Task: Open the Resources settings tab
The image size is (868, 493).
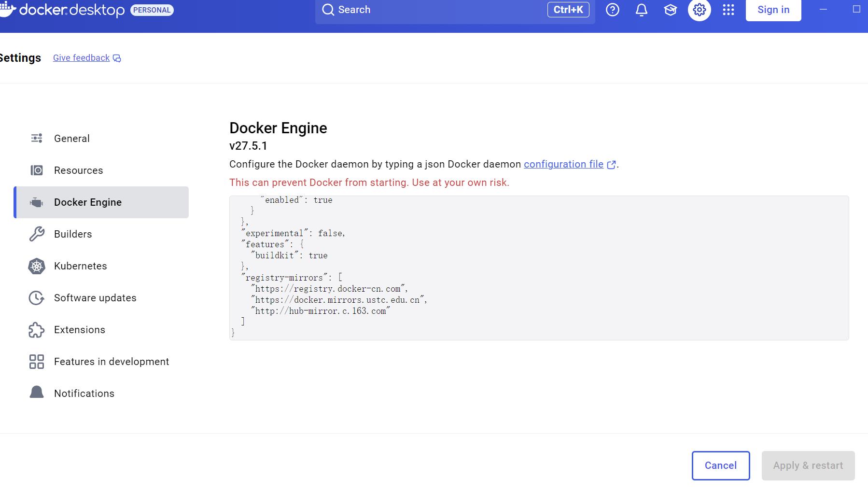Action: (101, 170)
